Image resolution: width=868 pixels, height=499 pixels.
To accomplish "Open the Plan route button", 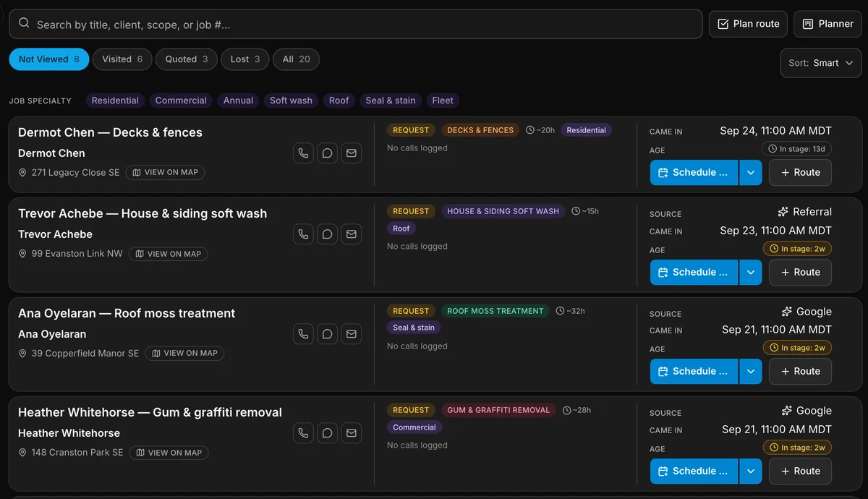I will [748, 24].
